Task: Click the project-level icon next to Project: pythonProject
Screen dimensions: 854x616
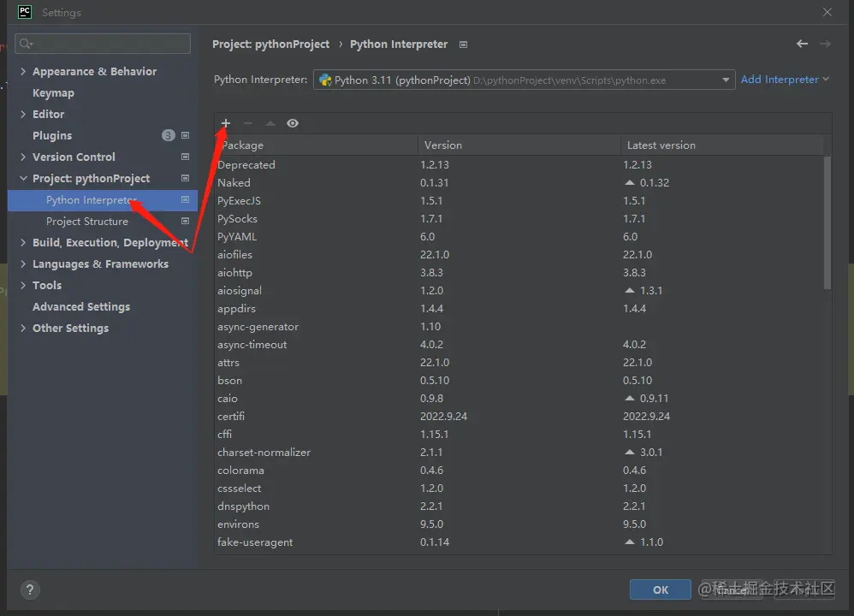Action: pyautogui.click(x=185, y=178)
